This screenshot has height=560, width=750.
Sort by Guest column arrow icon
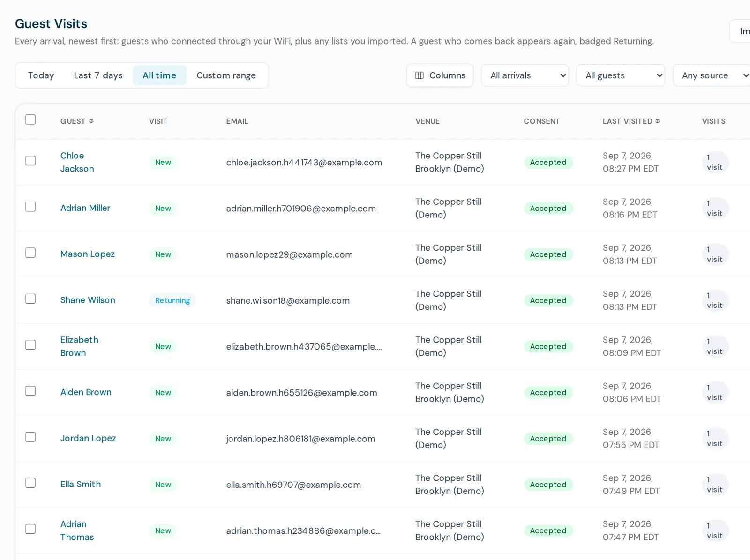91,121
